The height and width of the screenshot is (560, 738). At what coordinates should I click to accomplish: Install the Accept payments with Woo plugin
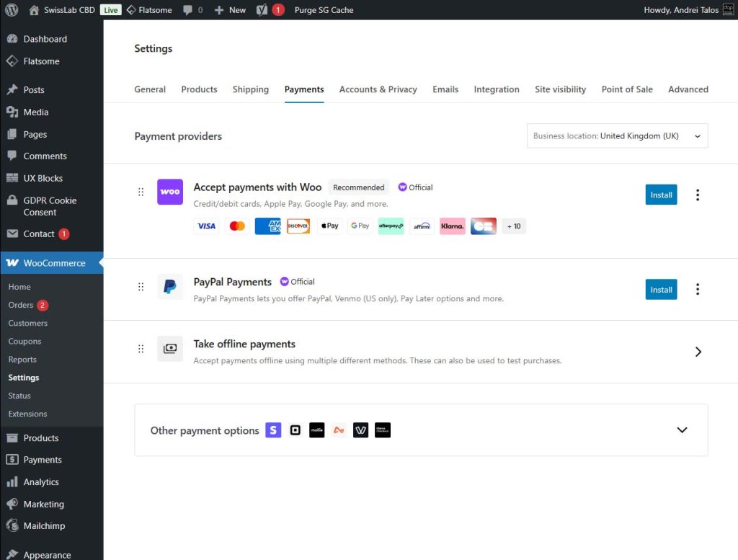tap(661, 195)
